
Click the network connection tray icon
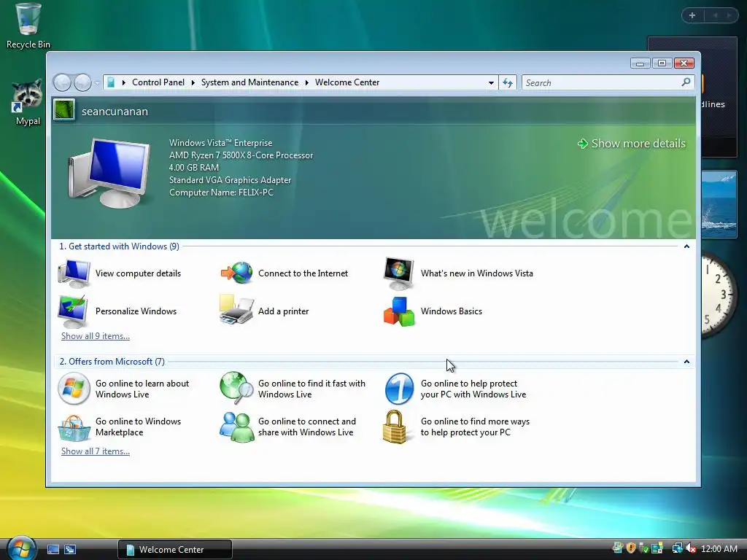pyautogui.click(x=677, y=548)
